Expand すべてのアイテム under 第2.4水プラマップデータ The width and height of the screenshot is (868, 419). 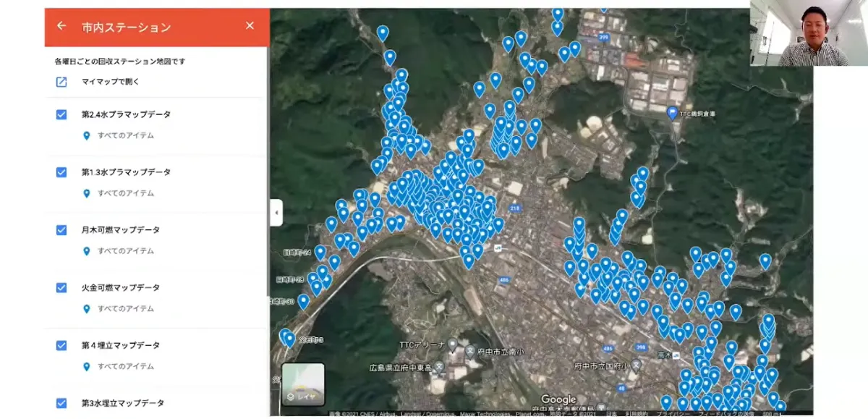pyautogui.click(x=125, y=135)
